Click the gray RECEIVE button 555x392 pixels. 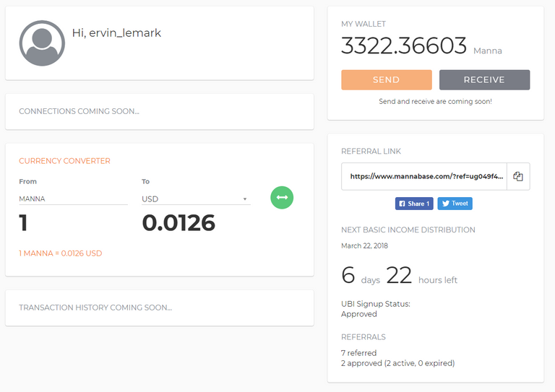click(x=485, y=80)
